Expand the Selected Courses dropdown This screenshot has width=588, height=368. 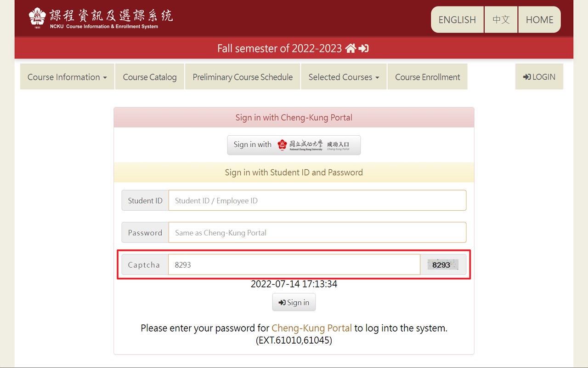point(344,77)
